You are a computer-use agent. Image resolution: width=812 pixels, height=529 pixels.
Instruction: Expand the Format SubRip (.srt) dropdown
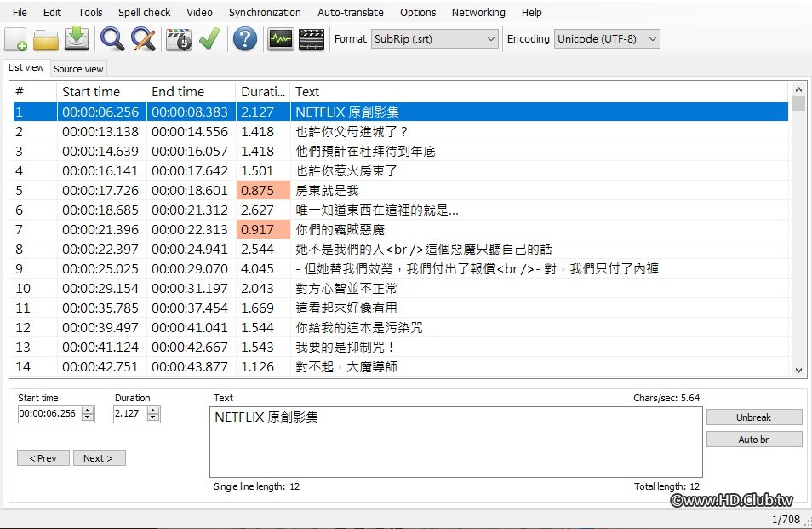coord(435,39)
